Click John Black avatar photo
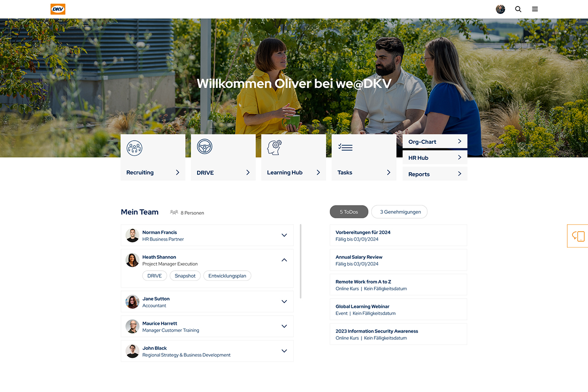The image size is (588, 392). [x=132, y=351]
